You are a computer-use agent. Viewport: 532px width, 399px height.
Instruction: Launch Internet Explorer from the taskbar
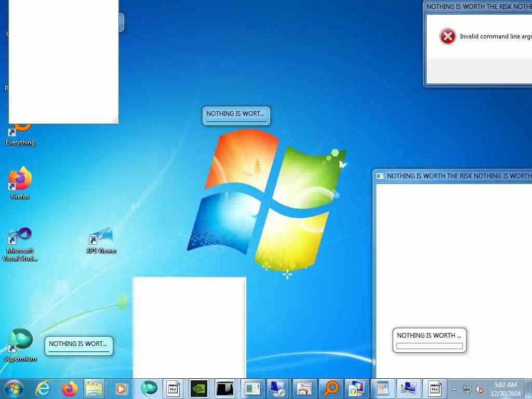coord(44,389)
